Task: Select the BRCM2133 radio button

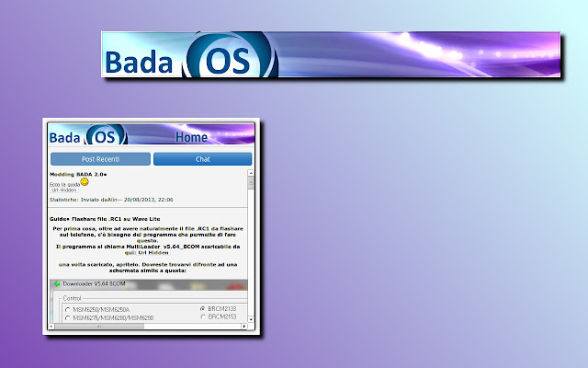Action: (202, 309)
